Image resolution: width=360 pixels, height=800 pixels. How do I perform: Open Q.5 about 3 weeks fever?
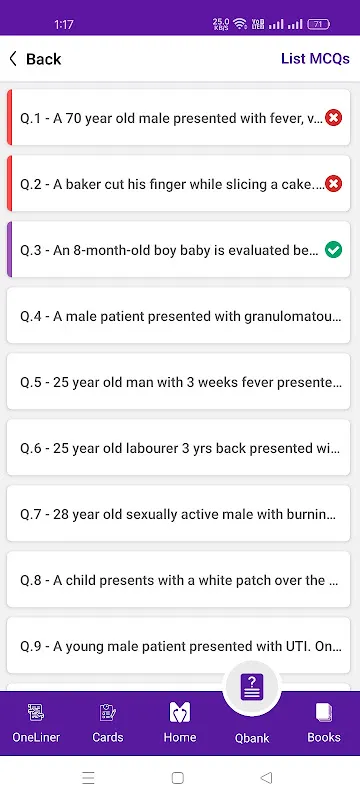(178, 381)
